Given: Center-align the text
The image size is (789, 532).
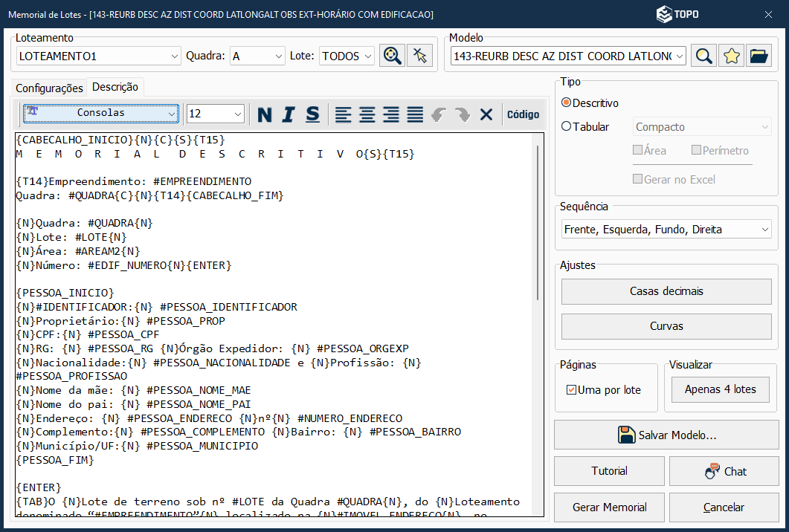Looking at the screenshot, I should (367, 114).
